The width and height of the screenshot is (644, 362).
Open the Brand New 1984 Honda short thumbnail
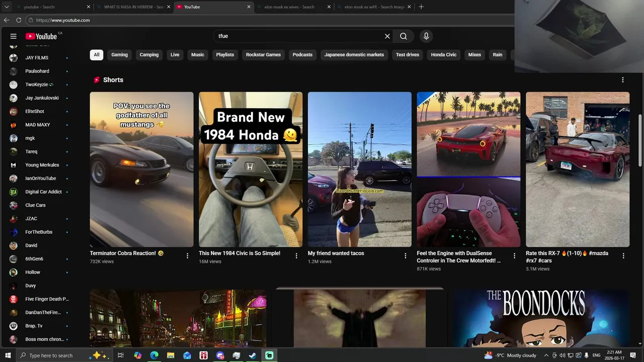click(x=251, y=169)
